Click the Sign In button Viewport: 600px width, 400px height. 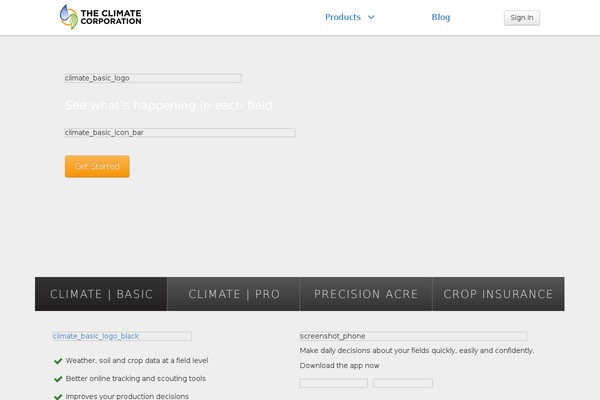pyautogui.click(x=522, y=18)
